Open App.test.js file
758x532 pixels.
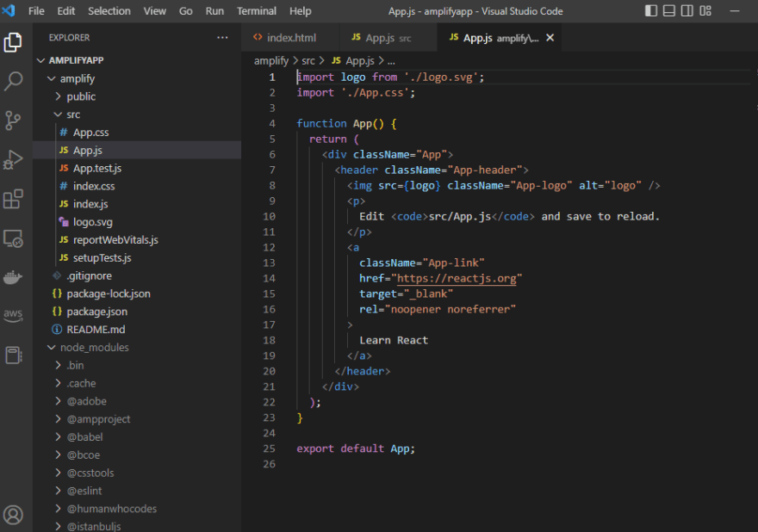coord(137,168)
